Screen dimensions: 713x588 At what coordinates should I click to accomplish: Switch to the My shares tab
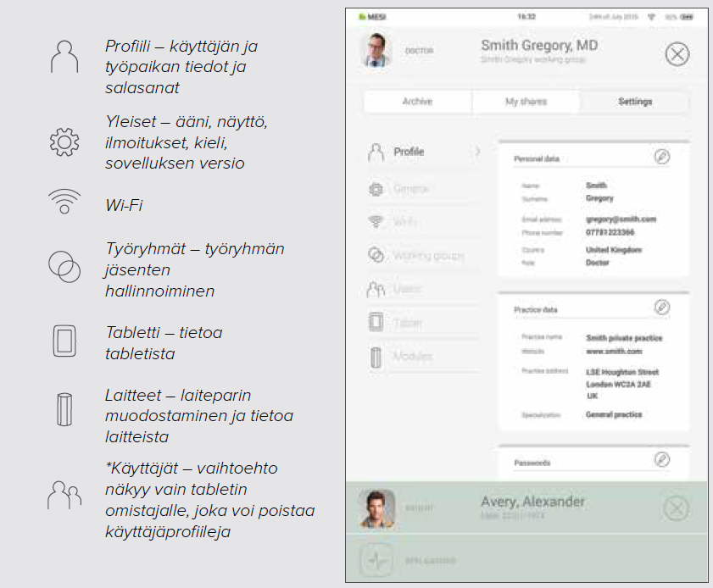click(x=526, y=102)
